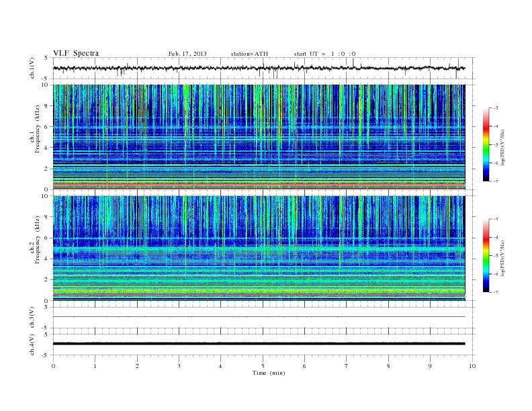The image size is (532, 411).
Task: Click the "5" minute tick on time axis
Action: [263, 366]
